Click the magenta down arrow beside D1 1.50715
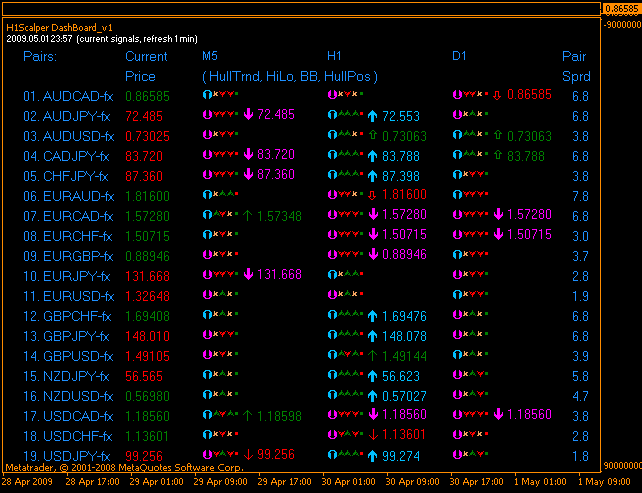Screen dimensions: 642x493 [x=498, y=234]
